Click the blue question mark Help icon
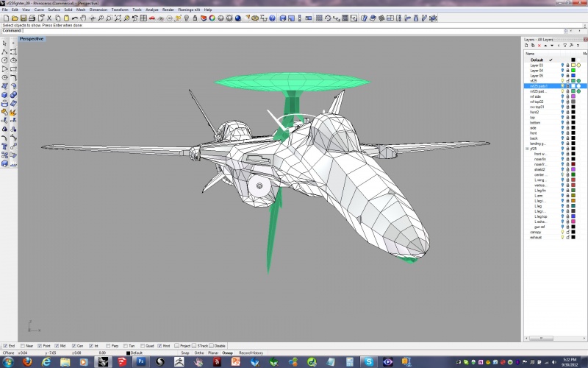The height and width of the screenshot is (368, 588). pos(272,18)
